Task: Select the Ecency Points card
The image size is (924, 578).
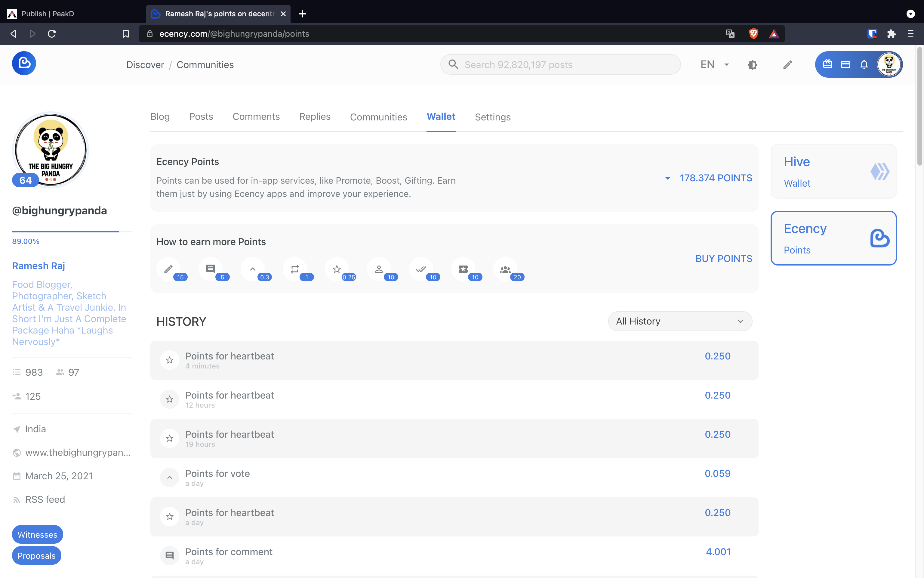Action: pyautogui.click(x=833, y=238)
